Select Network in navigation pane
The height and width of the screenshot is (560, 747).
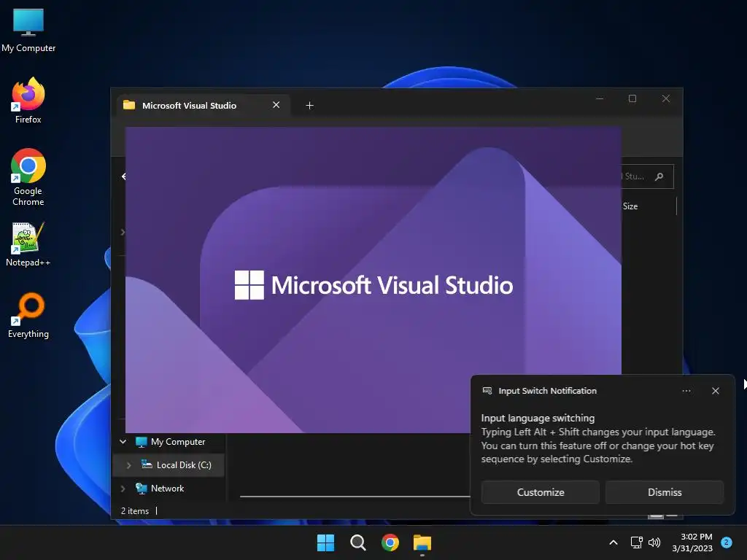167,489
